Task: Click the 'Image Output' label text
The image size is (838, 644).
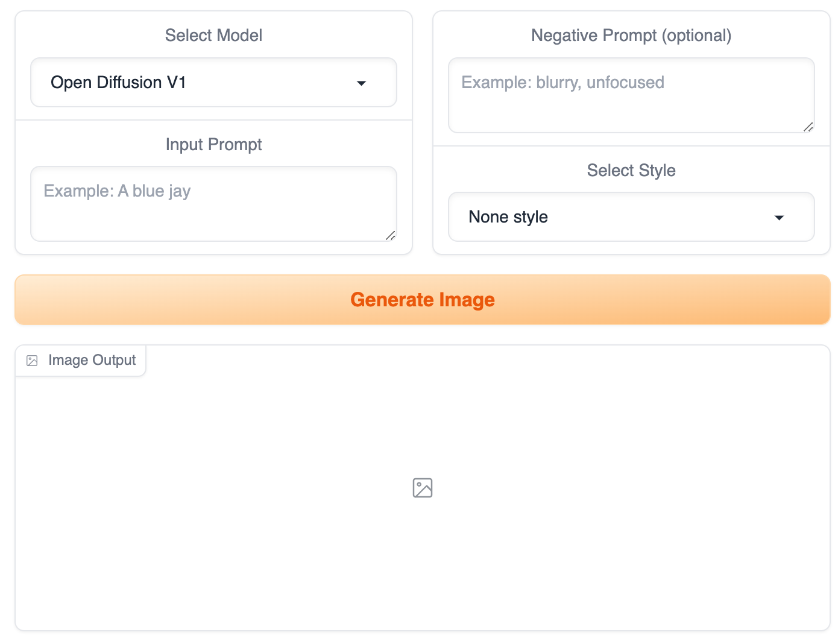Action: (92, 361)
